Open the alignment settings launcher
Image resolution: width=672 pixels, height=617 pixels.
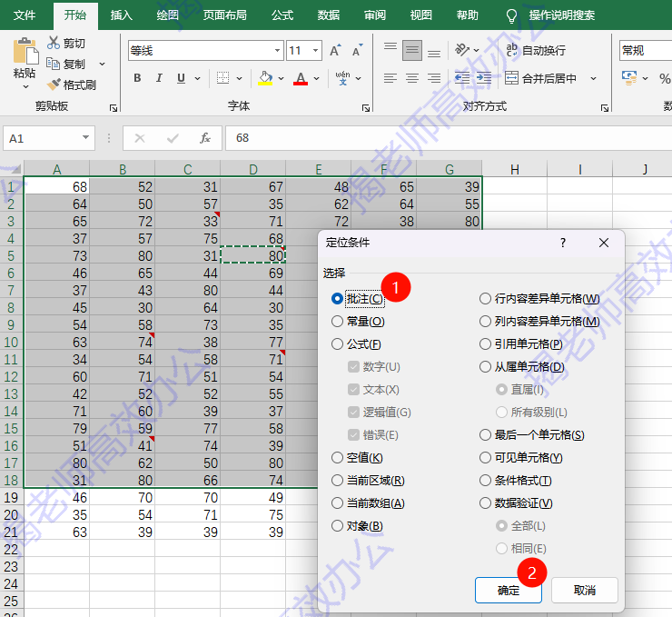(604, 108)
